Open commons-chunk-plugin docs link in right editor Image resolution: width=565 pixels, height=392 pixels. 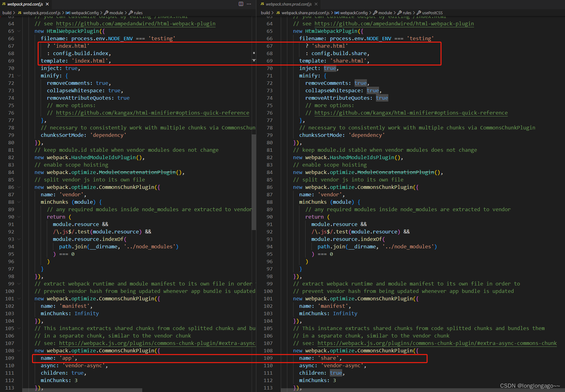[437, 343]
